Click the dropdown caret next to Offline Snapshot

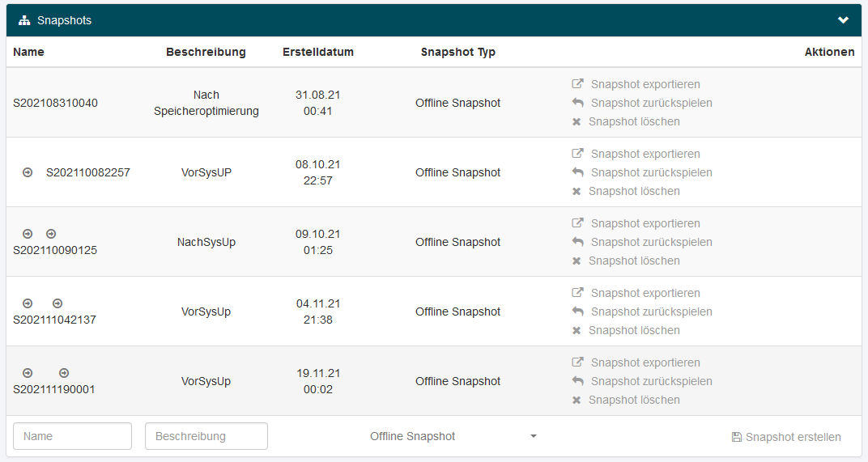534,437
